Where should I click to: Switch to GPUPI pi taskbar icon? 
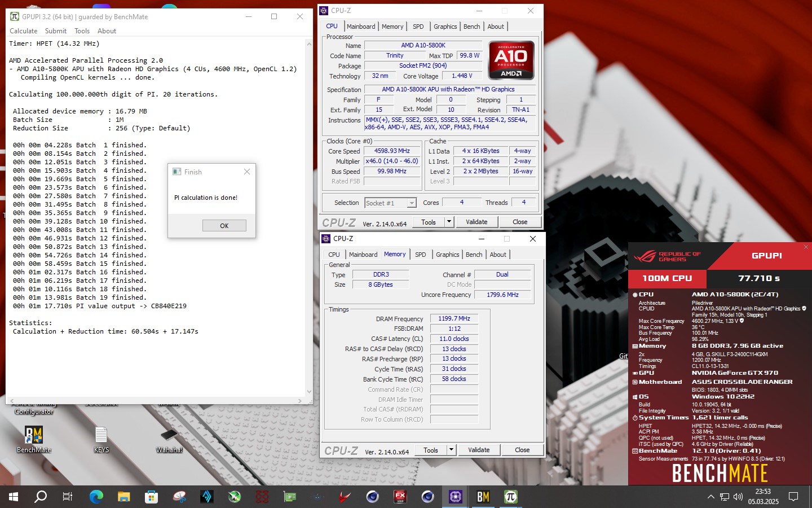pos(511,497)
